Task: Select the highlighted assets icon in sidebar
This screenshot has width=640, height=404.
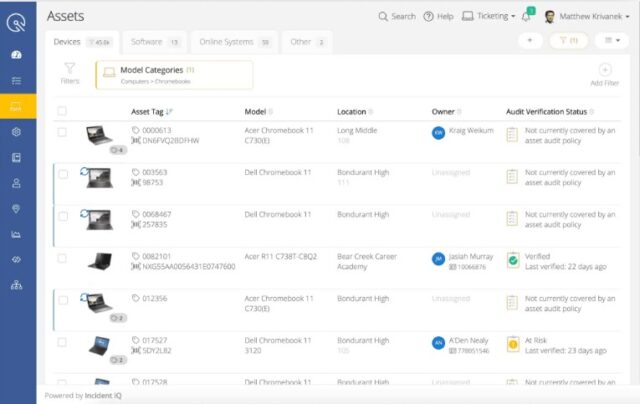Action: pyautogui.click(x=16, y=106)
